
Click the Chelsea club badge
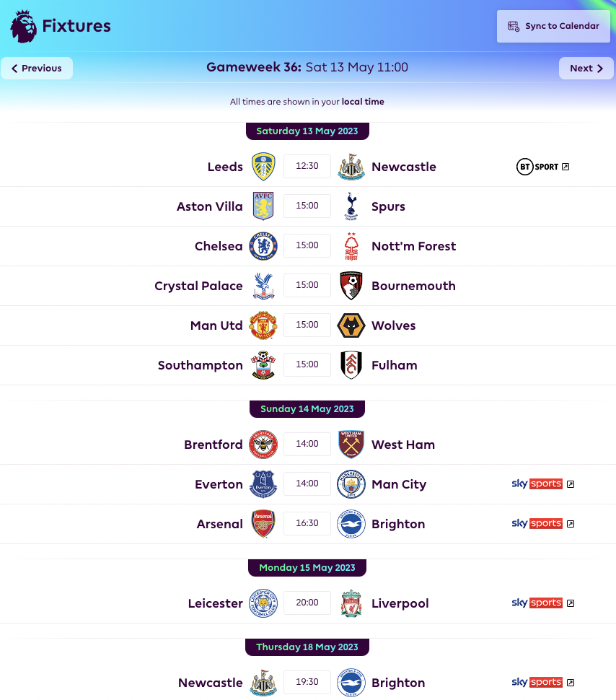coord(263,246)
